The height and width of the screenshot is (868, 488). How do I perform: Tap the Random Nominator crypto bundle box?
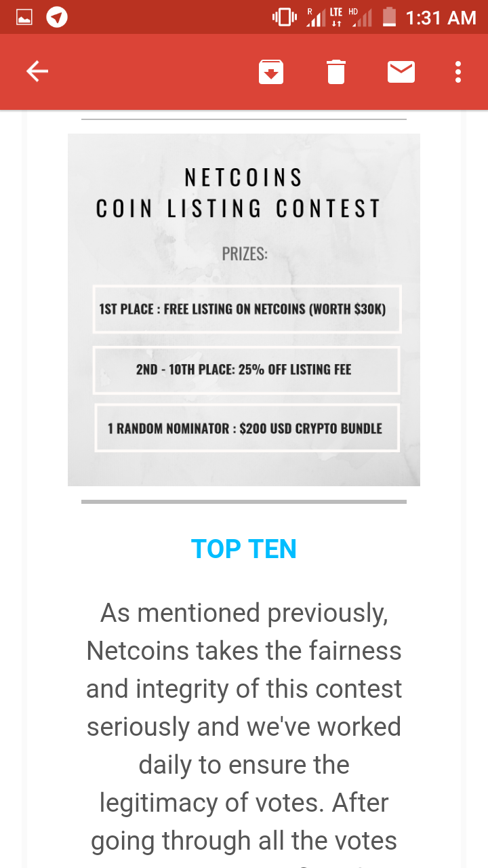[x=246, y=429]
